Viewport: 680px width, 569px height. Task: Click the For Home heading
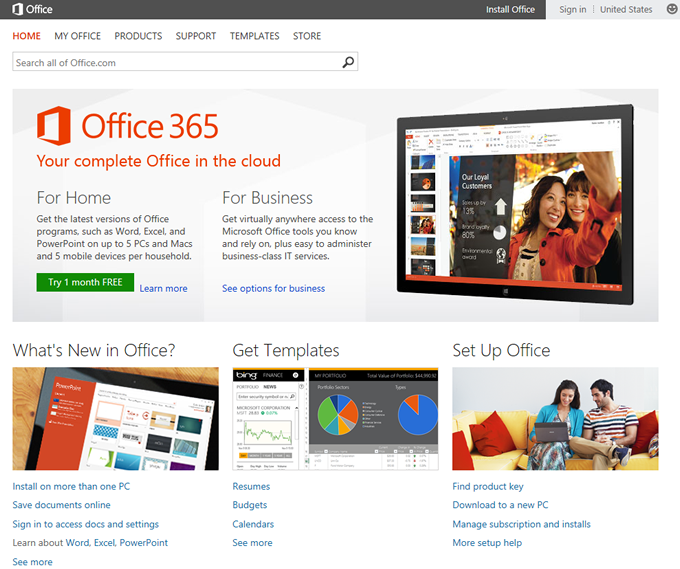click(74, 198)
